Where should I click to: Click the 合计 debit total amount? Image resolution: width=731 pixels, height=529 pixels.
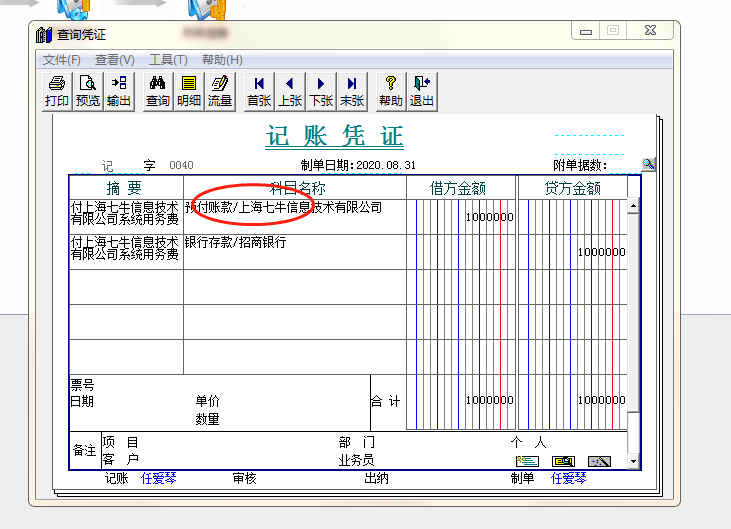[x=490, y=400]
